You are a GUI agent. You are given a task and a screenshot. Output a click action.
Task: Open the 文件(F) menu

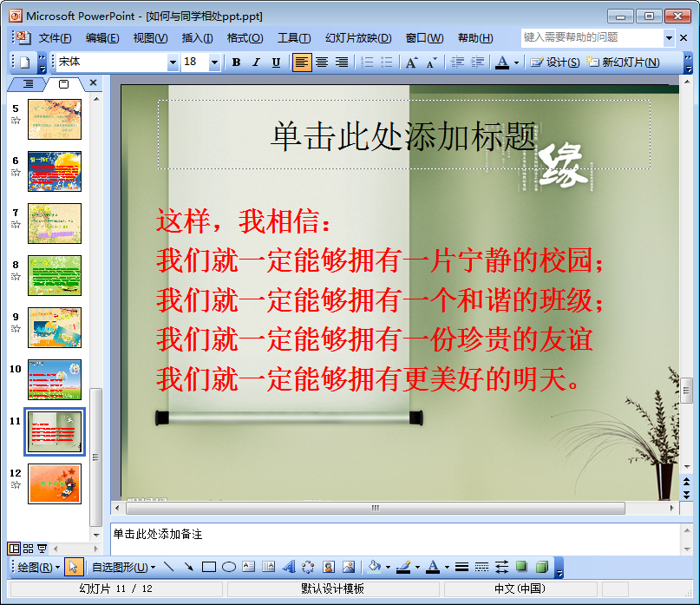pyautogui.click(x=55, y=38)
